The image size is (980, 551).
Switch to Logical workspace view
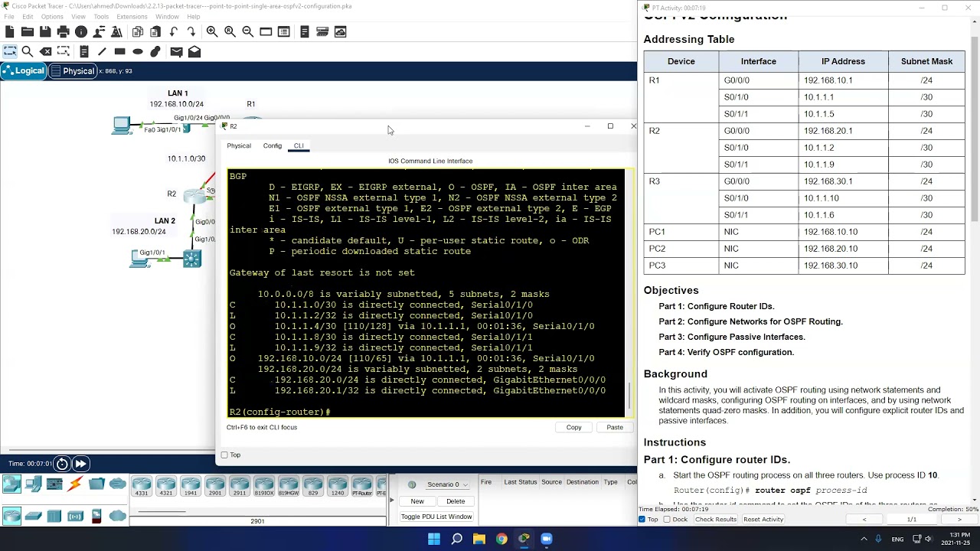pyautogui.click(x=24, y=71)
